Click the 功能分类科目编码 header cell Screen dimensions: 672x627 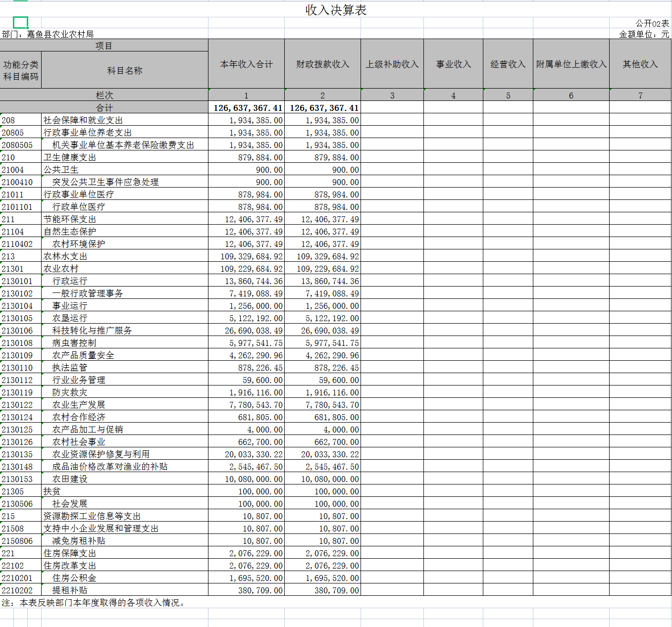click(21, 70)
